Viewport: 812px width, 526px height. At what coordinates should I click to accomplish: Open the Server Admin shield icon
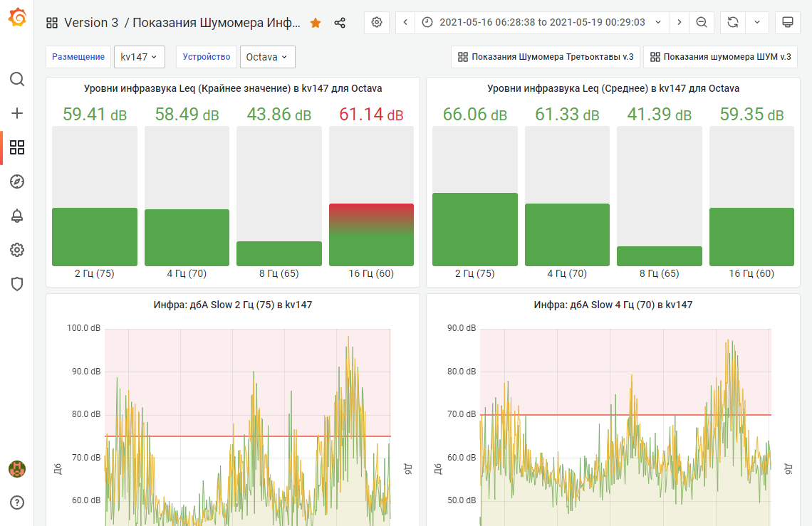17,284
